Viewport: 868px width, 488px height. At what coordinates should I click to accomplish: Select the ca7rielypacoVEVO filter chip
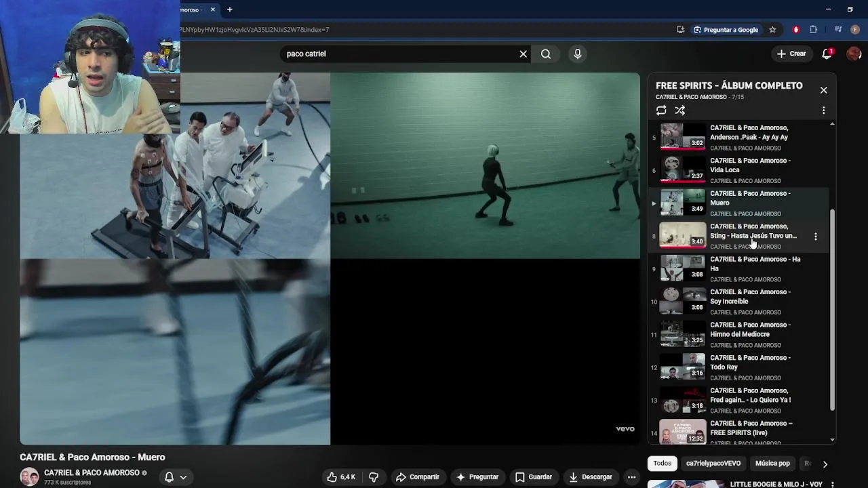(x=713, y=464)
